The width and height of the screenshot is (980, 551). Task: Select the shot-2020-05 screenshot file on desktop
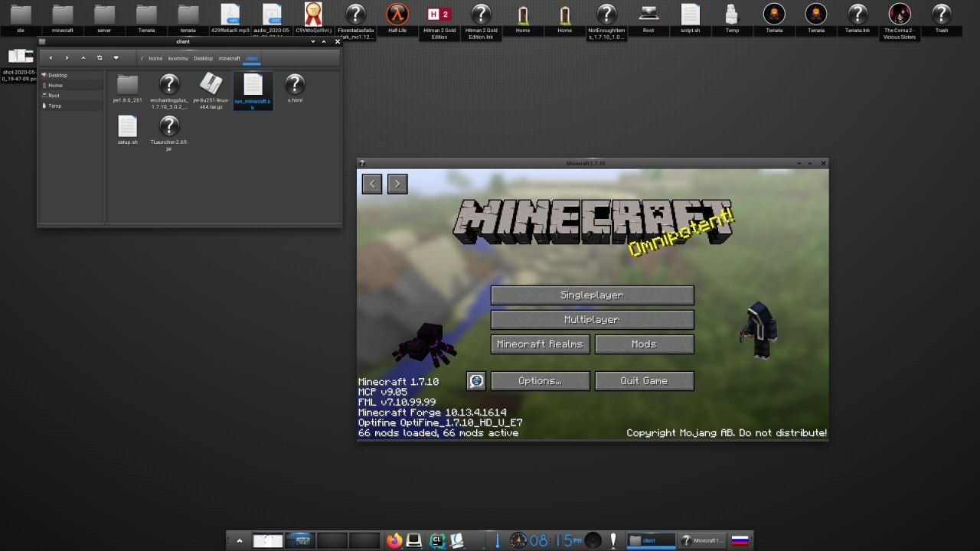(21, 66)
